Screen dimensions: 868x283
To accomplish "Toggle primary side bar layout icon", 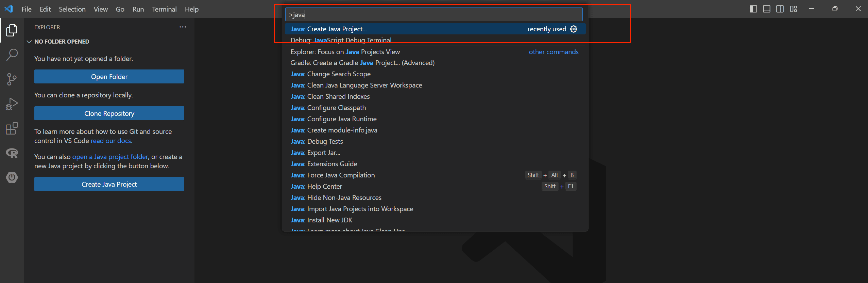I will (x=753, y=9).
